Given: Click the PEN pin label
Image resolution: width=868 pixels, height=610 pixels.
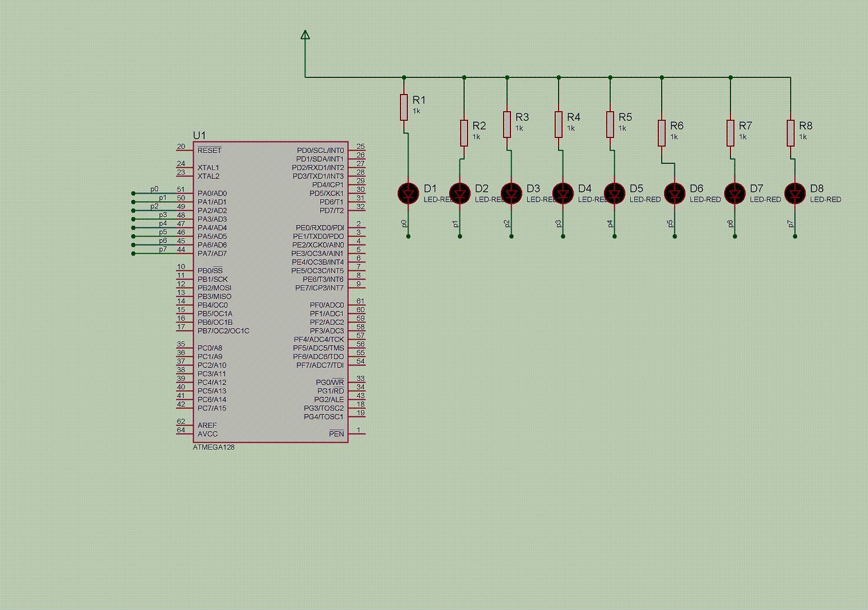Looking at the screenshot, I should pos(337,434).
